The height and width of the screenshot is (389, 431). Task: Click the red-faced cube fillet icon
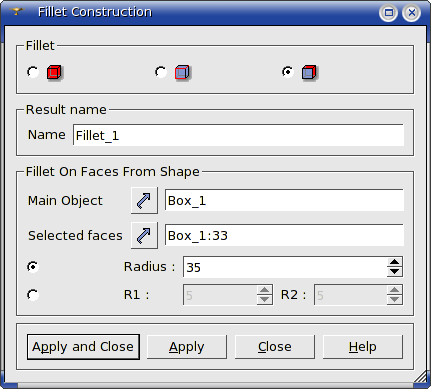point(309,72)
